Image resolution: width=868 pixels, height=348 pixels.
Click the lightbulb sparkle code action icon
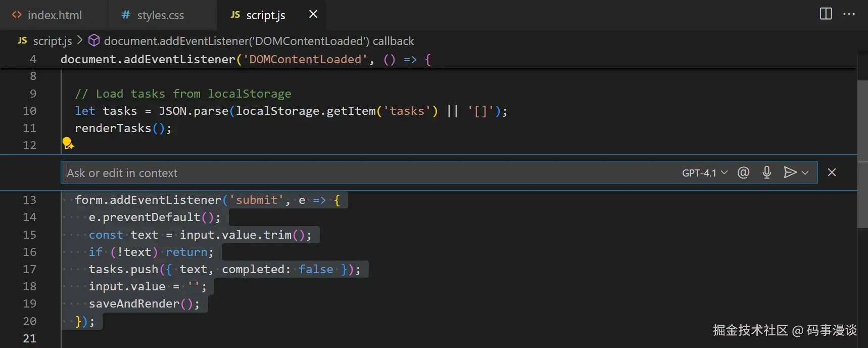point(68,144)
